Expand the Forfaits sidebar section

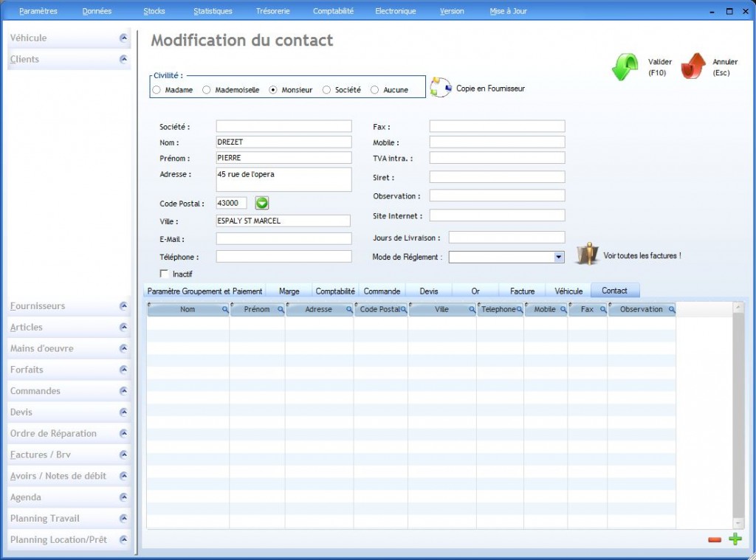point(123,369)
